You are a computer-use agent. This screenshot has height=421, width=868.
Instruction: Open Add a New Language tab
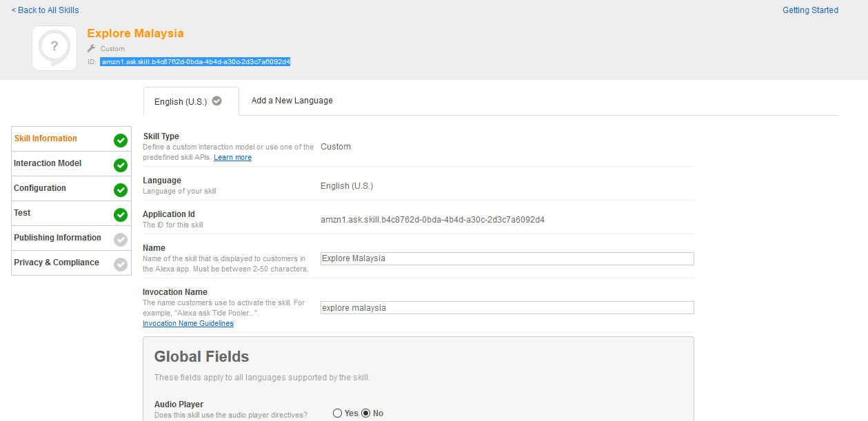292,101
